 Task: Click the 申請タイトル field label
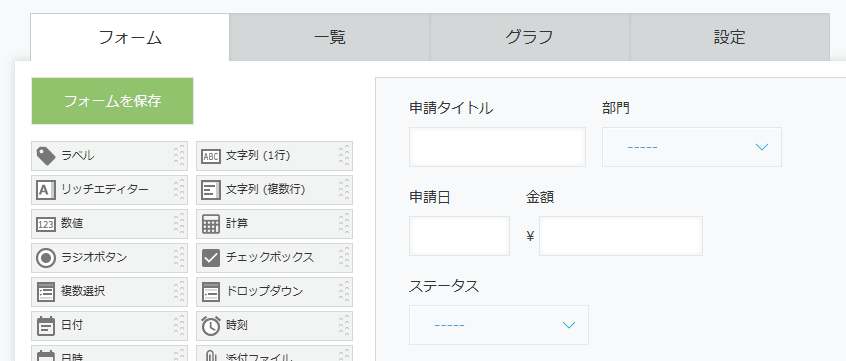[x=451, y=108]
